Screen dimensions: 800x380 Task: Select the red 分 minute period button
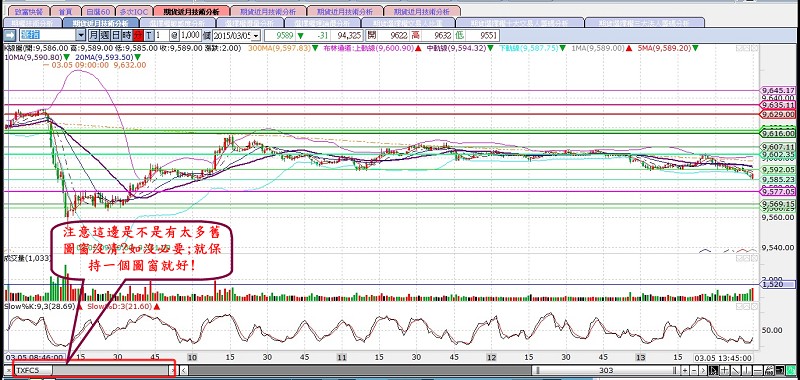138,35
